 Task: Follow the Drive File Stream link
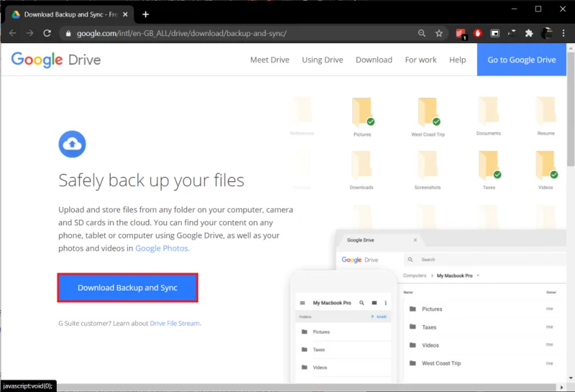(175, 323)
